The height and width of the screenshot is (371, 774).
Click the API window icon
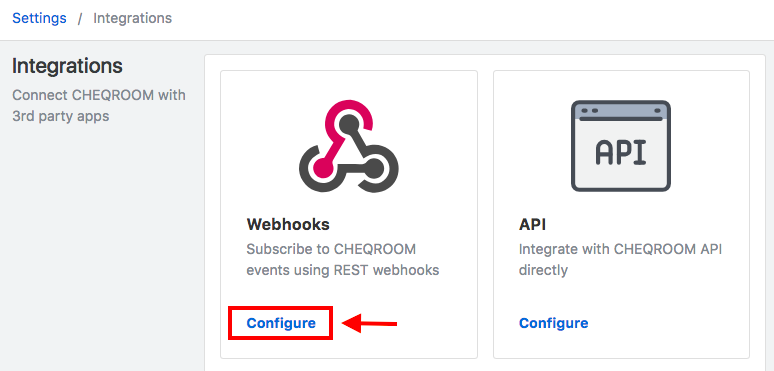coord(621,146)
